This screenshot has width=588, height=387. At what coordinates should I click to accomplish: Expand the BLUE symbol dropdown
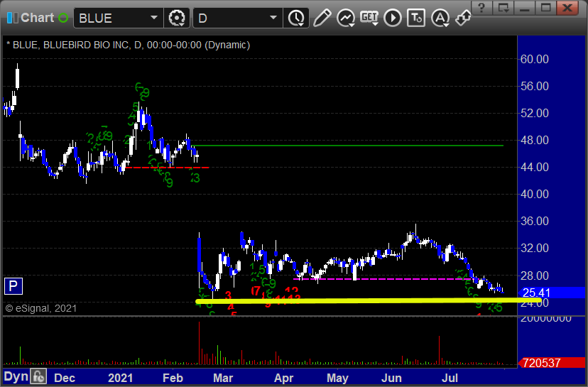pyautogui.click(x=154, y=18)
